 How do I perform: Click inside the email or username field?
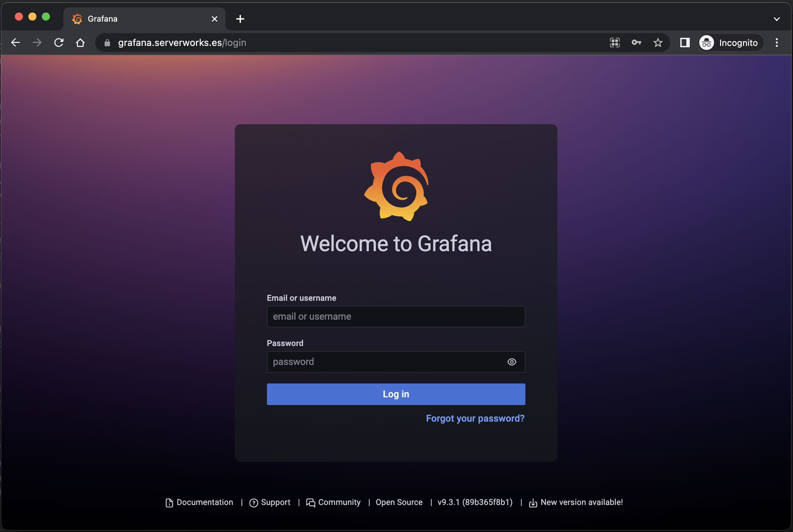396,316
